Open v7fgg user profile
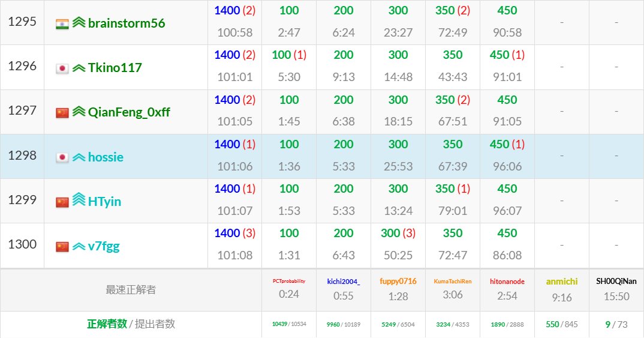This screenshot has height=338, width=644. tap(104, 246)
